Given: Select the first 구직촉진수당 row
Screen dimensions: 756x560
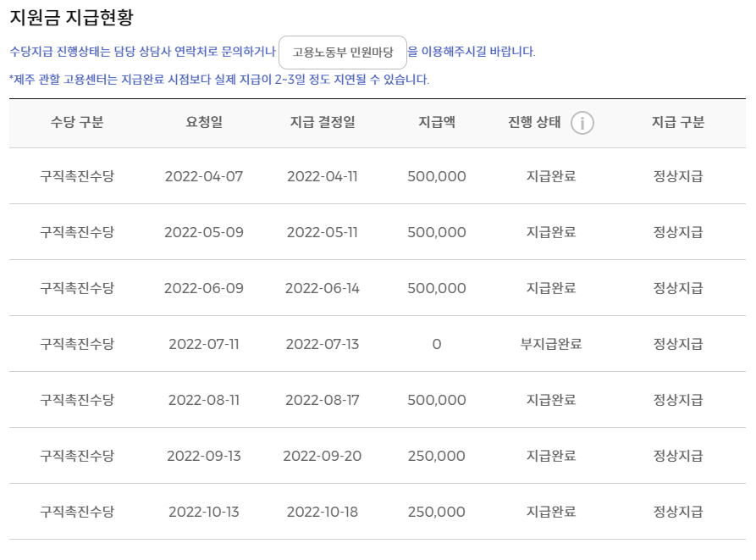Looking at the screenshot, I should coord(78,176).
